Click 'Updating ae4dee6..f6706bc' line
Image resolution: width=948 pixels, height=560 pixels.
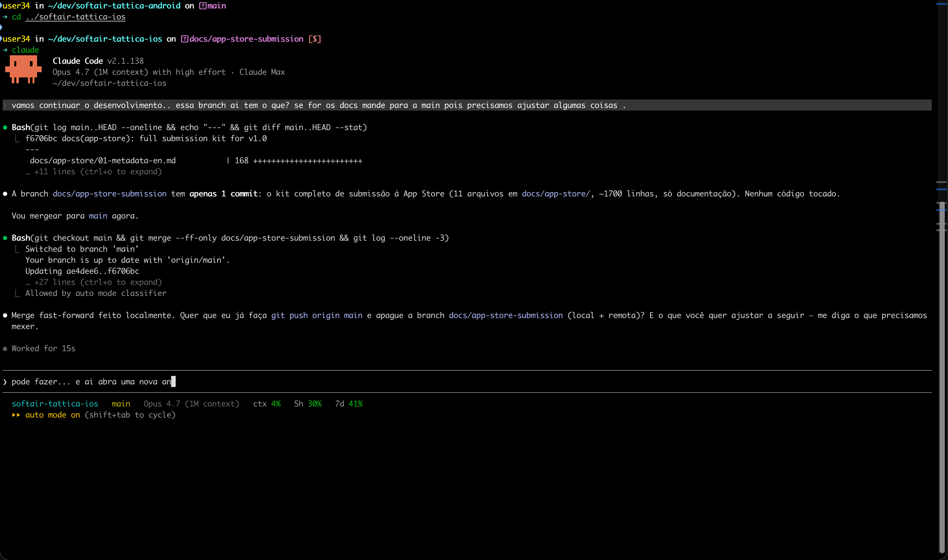82,271
